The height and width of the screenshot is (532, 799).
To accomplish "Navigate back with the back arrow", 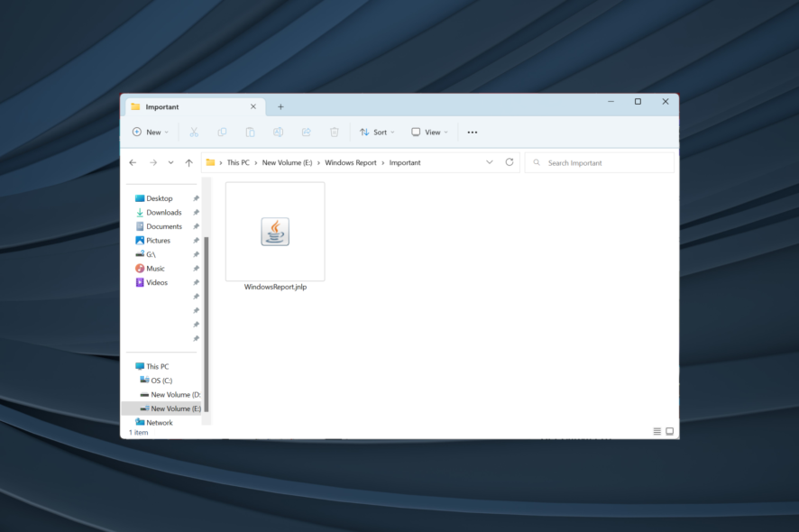I will 132,162.
